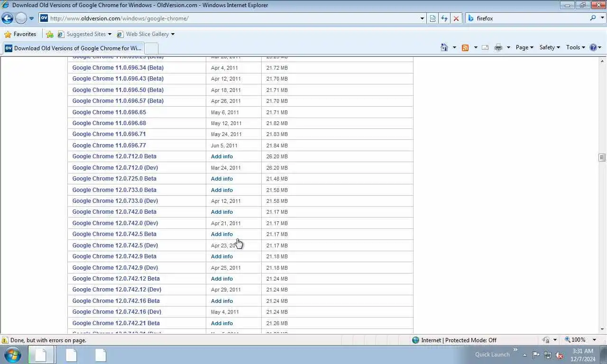Expand the Quick Launch chevron

click(x=515, y=350)
